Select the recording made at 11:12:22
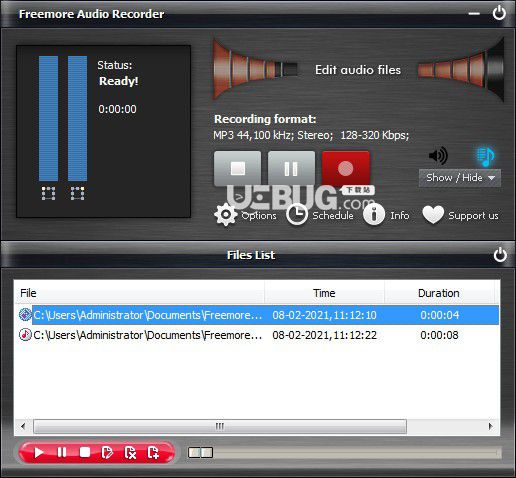 (x=257, y=335)
